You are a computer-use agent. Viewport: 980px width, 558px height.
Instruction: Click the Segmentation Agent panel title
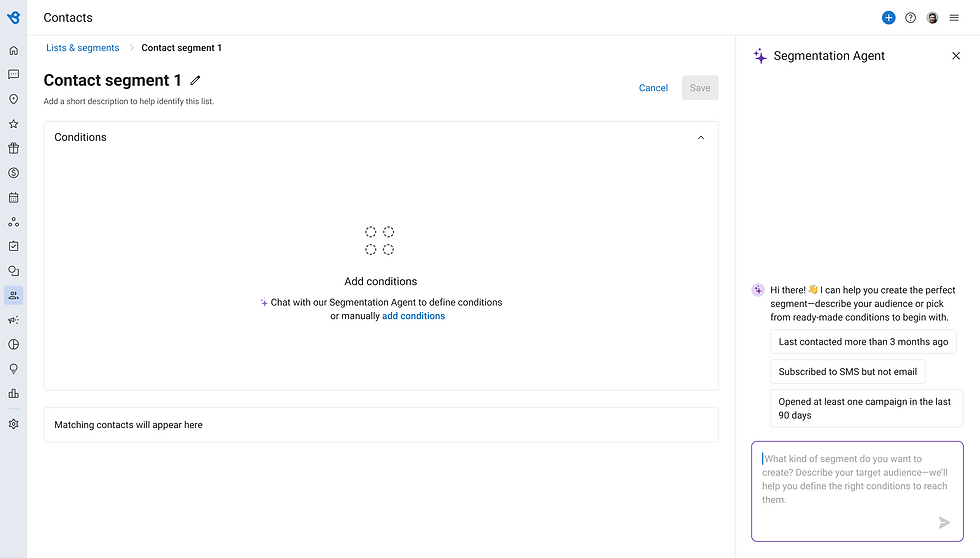[x=829, y=56]
